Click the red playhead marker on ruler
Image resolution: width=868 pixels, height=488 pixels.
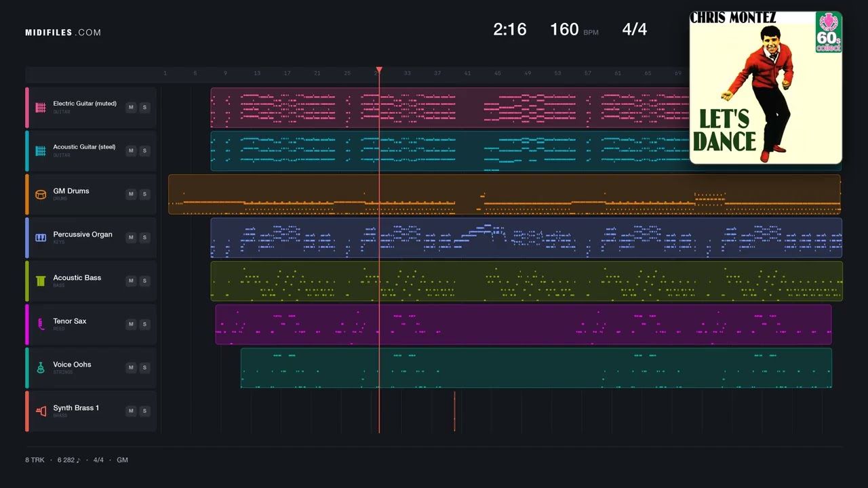379,70
